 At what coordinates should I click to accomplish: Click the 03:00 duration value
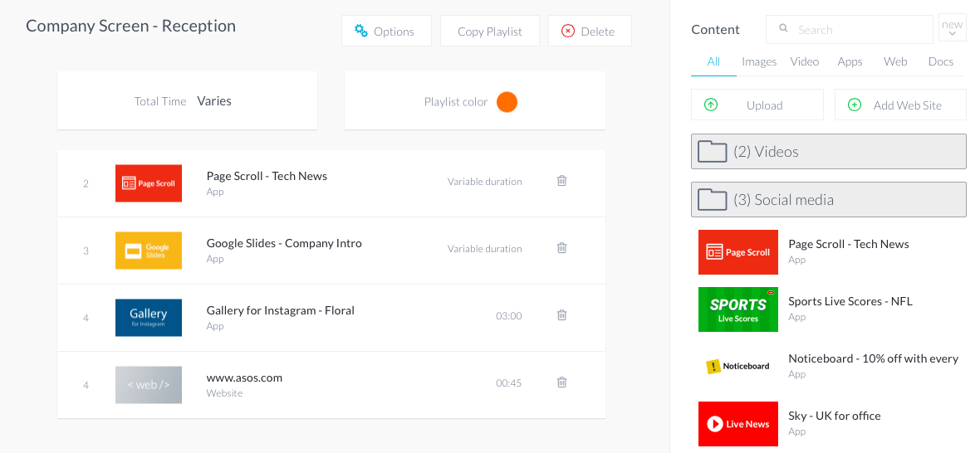(509, 316)
